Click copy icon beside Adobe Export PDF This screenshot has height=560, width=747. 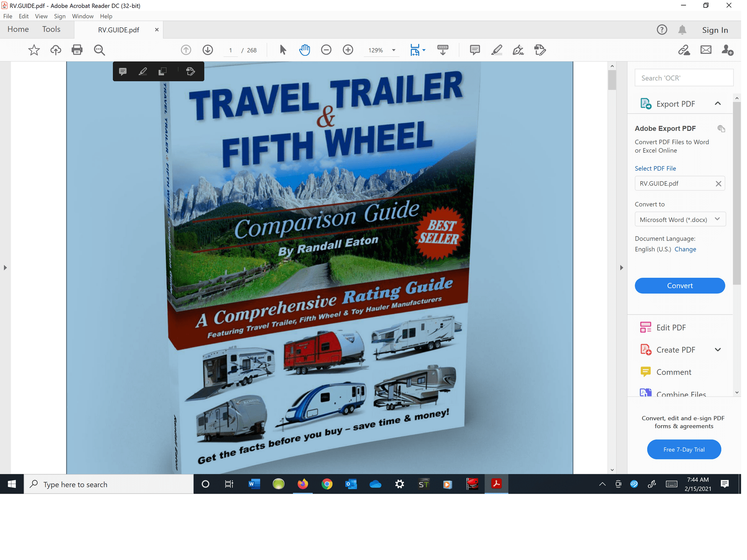[721, 129]
